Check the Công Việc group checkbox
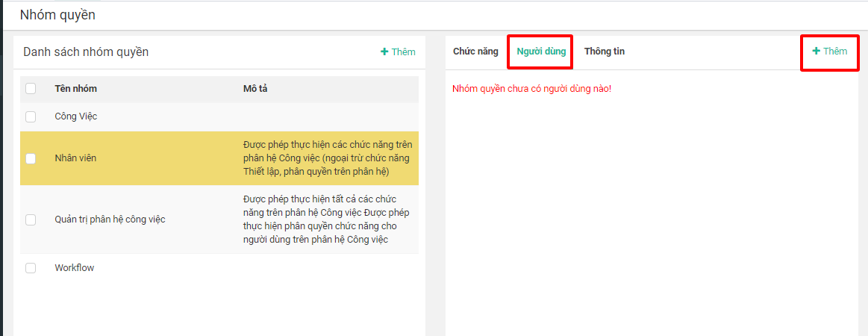This screenshot has width=868, height=336. [x=31, y=116]
